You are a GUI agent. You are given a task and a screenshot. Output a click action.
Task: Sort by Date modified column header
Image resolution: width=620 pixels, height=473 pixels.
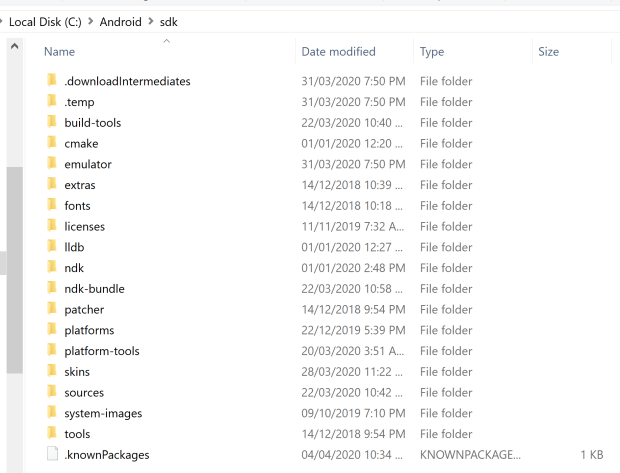(338, 51)
